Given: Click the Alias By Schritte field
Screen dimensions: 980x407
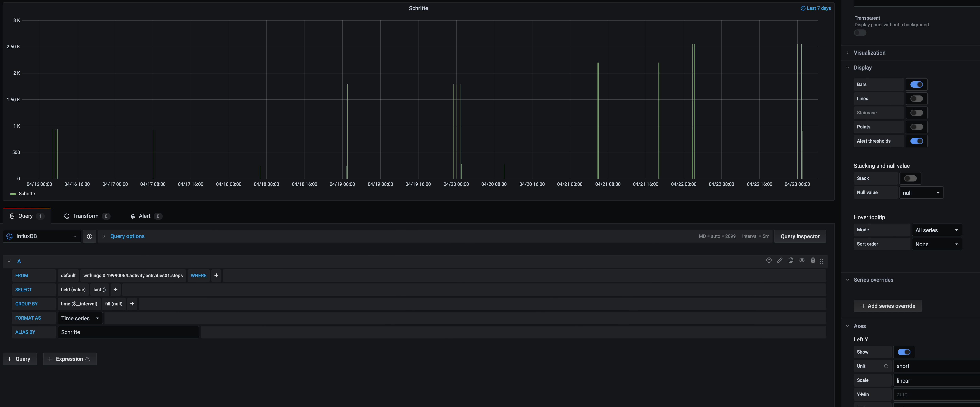Looking at the screenshot, I should (128, 332).
